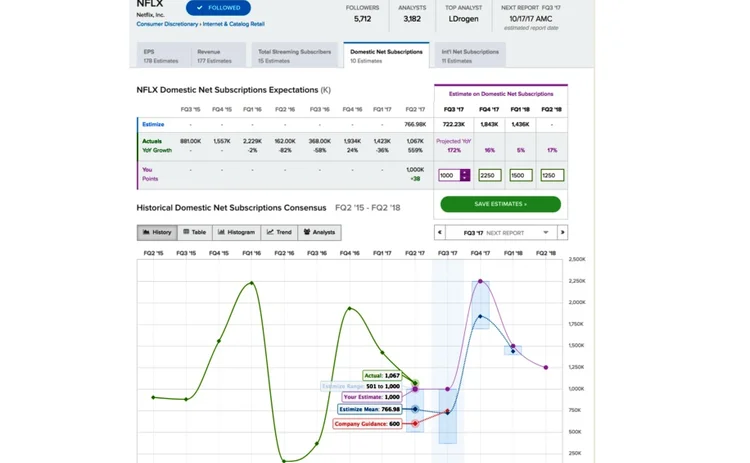Open FQ3 '17 Next Report quarter dropdown
The height and width of the screenshot is (463, 750).
[501, 232]
